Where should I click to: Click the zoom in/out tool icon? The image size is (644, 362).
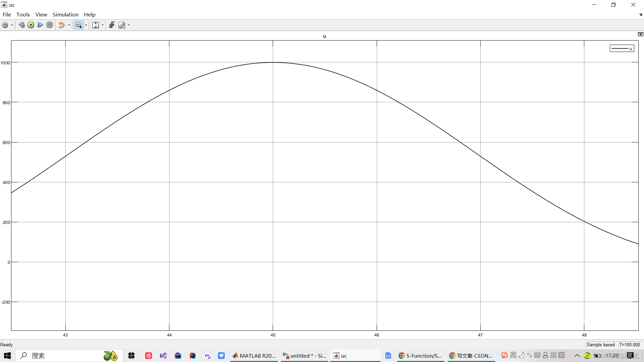point(78,25)
